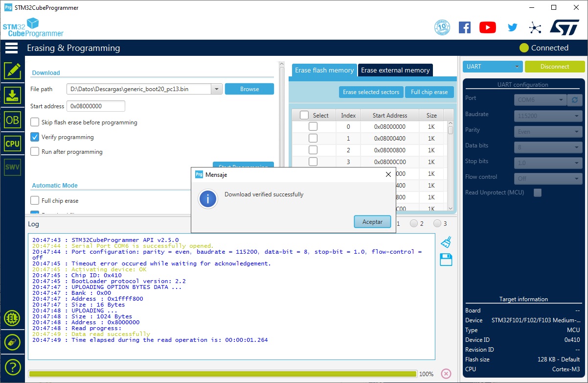Enable Run after programming
588x383 pixels.
point(35,151)
